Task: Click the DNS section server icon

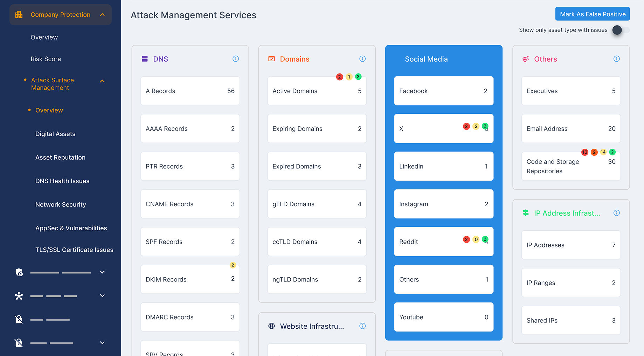Action: (x=145, y=59)
